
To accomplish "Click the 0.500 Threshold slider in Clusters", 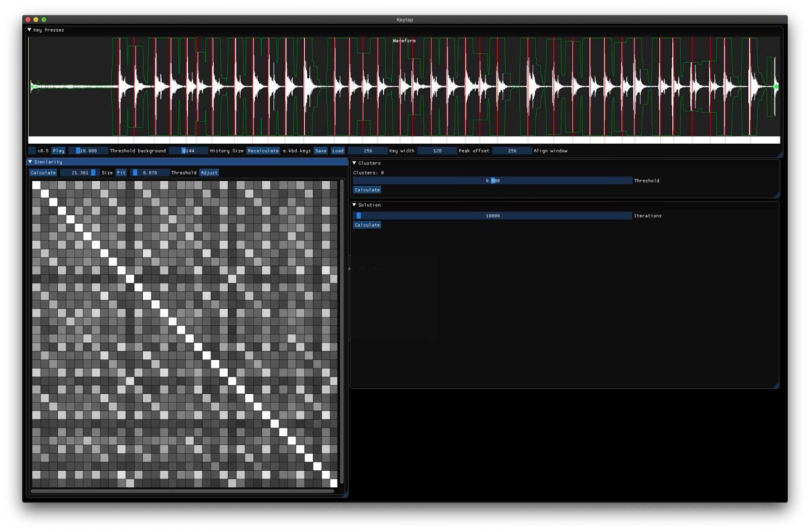I will click(492, 180).
